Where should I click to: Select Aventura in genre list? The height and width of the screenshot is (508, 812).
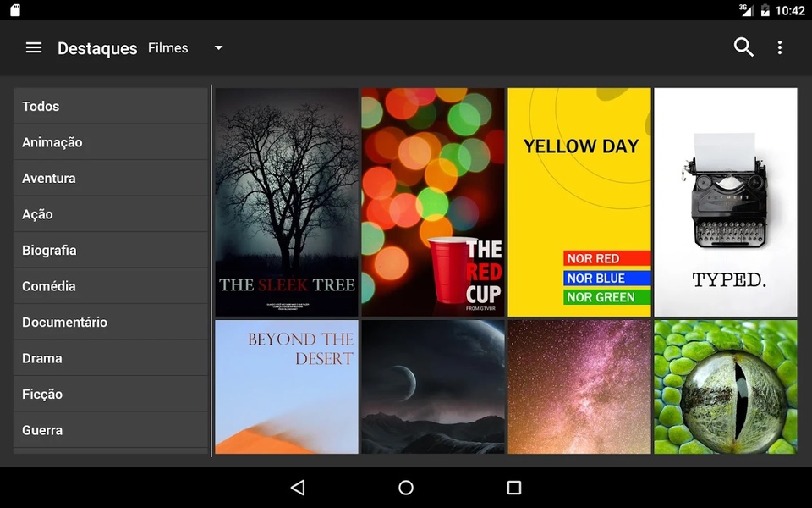click(x=111, y=178)
